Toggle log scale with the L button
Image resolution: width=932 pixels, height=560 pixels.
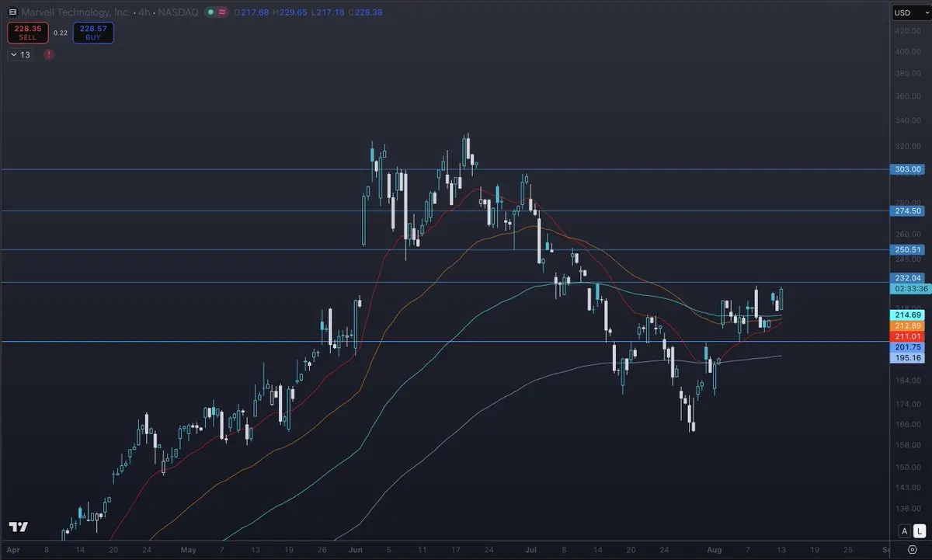pos(918,531)
